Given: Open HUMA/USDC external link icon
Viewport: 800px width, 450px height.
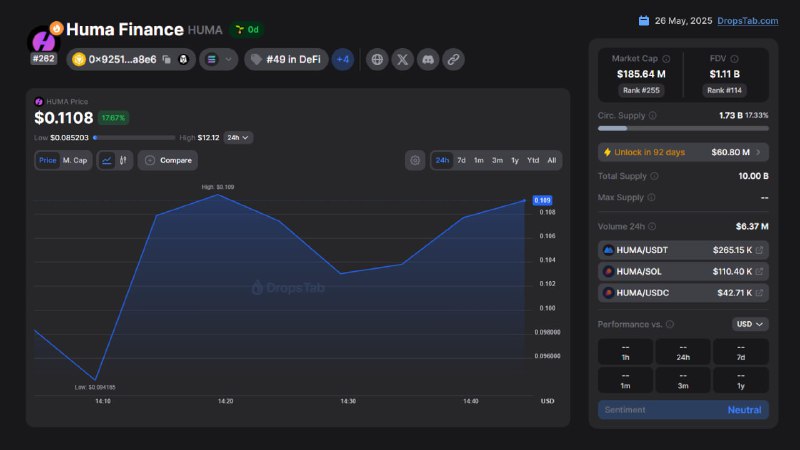Looking at the screenshot, I should tap(759, 293).
